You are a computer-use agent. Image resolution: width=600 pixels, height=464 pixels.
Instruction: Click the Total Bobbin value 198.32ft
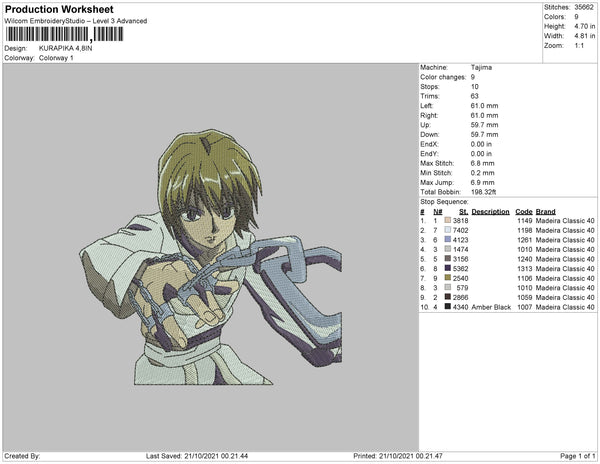[x=483, y=192]
